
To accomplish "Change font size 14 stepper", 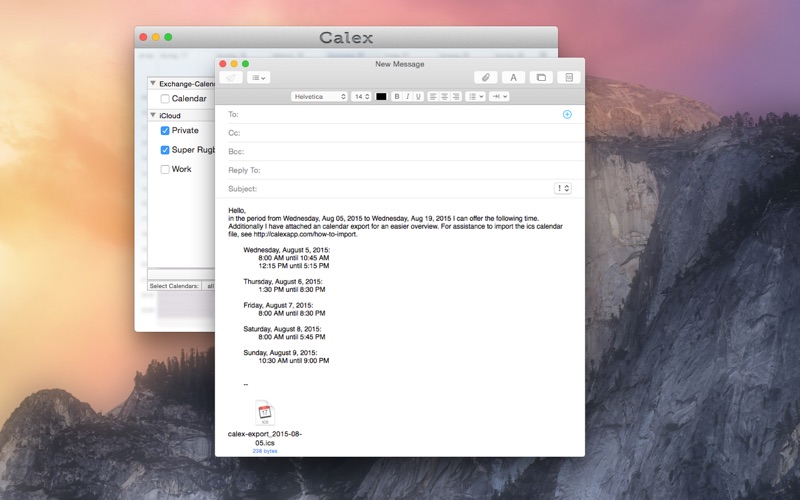I will pyautogui.click(x=361, y=96).
